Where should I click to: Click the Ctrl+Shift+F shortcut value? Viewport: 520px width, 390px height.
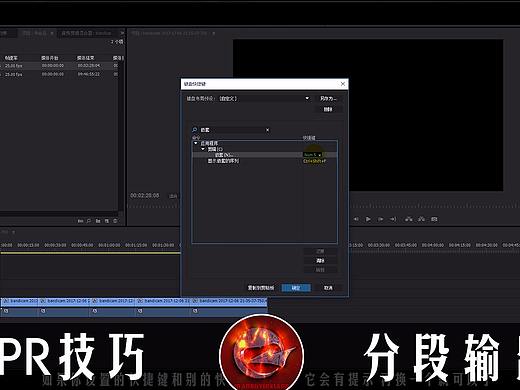click(x=314, y=161)
